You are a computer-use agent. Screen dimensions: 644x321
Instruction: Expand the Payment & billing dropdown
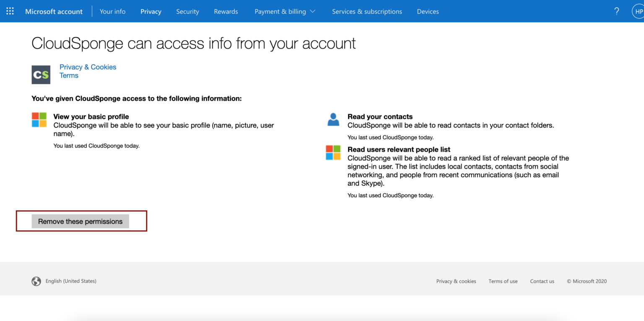[x=285, y=11]
